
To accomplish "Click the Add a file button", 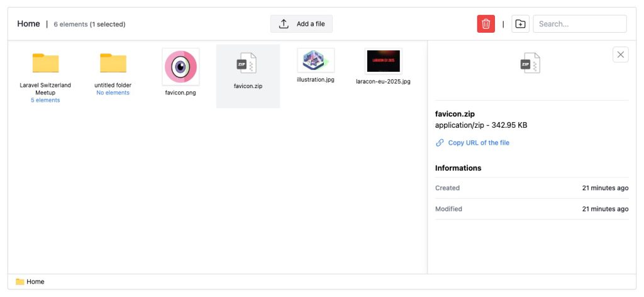I will 301,24.
